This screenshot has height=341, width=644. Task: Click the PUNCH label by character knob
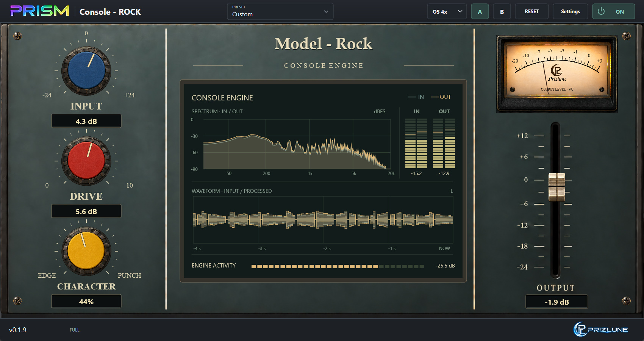click(x=129, y=275)
